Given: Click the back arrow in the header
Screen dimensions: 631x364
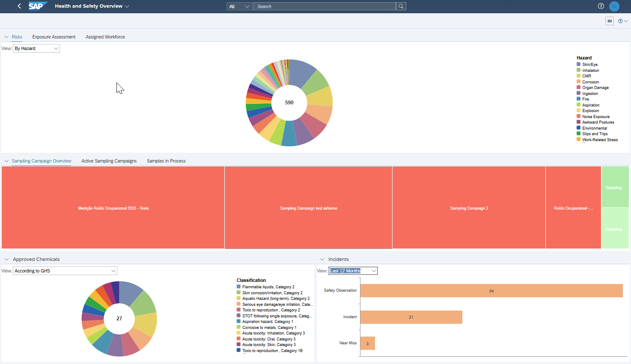Looking at the screenshot, I should [19, 6].
